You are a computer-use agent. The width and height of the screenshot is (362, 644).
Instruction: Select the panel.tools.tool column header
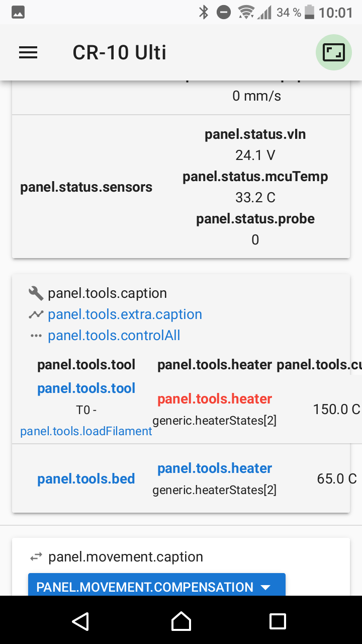86,364
